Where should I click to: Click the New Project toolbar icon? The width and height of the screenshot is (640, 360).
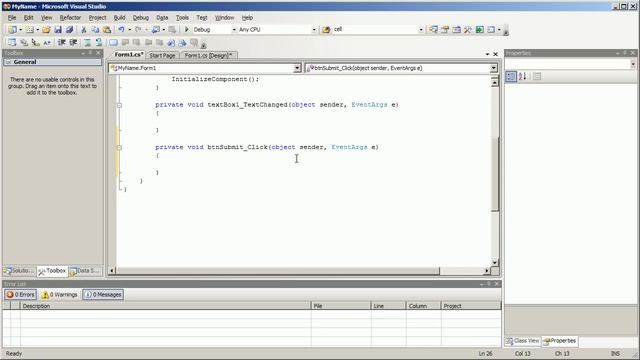point(12,30)
